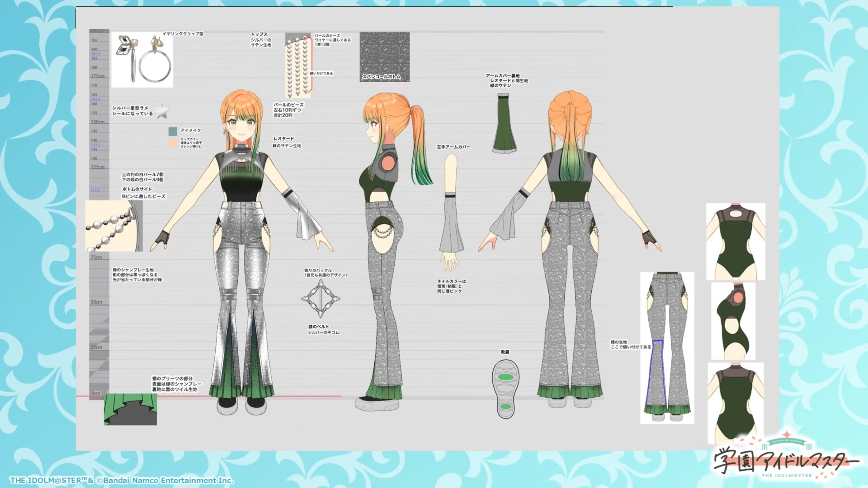Click the hoop earring clip image
The image size is (868, 488).
coord(142,60)
